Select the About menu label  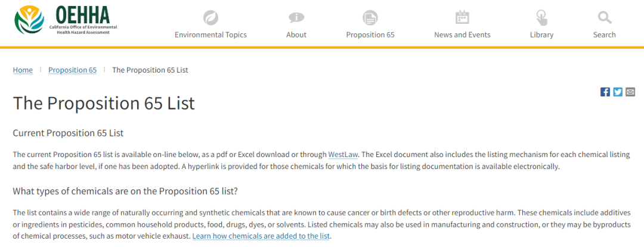point(296,35)
